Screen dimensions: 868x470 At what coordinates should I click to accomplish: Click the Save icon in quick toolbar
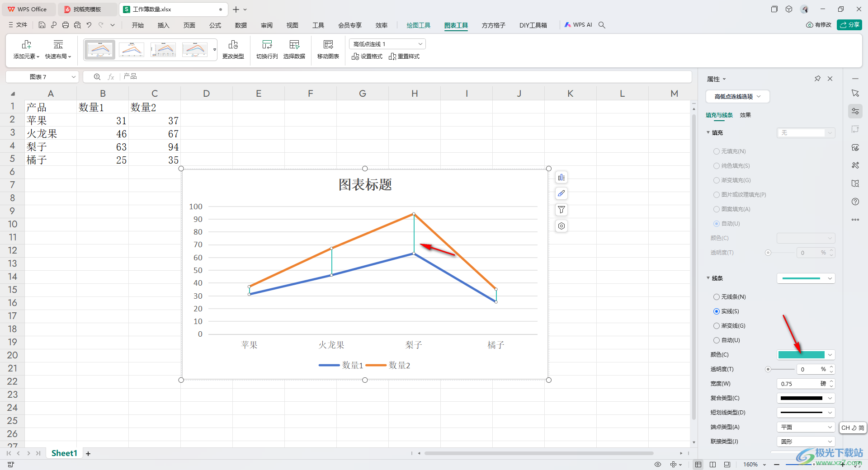[42, 25]
